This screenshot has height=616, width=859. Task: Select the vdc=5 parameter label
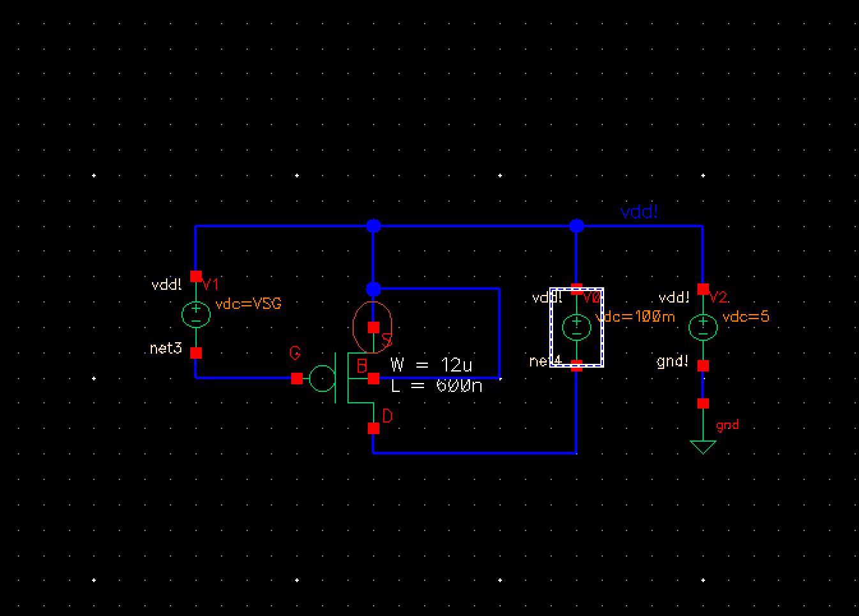pyautogui.click(x=745, y=317)
